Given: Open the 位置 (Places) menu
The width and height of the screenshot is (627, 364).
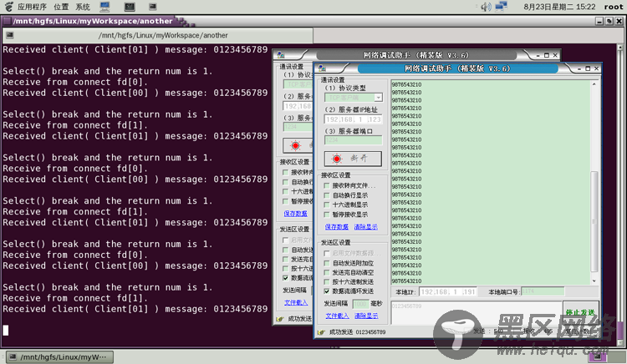Looking at the screenshot, I should tap(61, 7).
